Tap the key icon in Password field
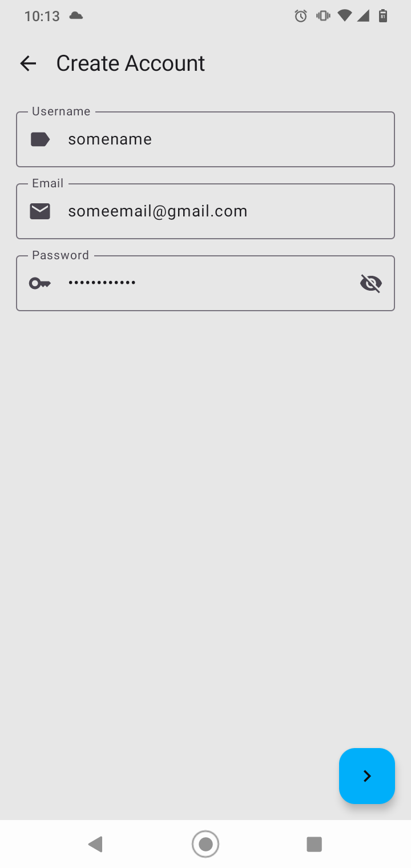The height and width of the screenshot is (868, 411). point(40,283)
